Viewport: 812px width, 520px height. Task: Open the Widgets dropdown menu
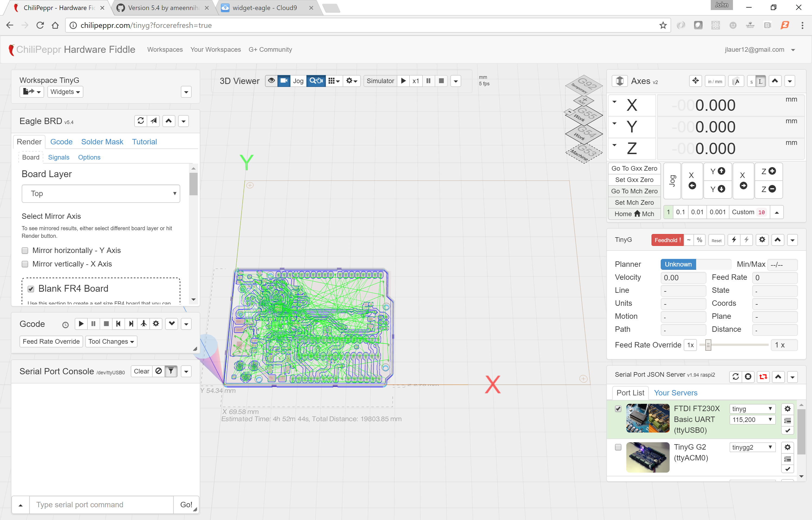point(65,92)
